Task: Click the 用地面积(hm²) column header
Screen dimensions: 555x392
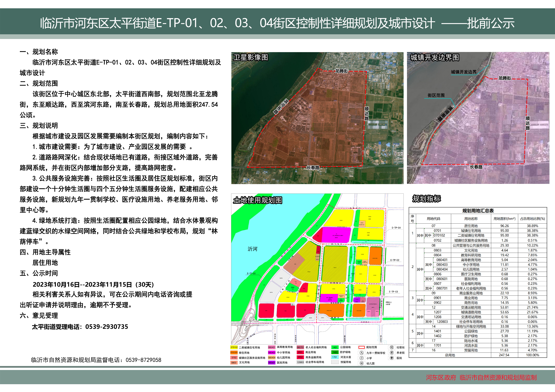Action: tap(504, 219)
